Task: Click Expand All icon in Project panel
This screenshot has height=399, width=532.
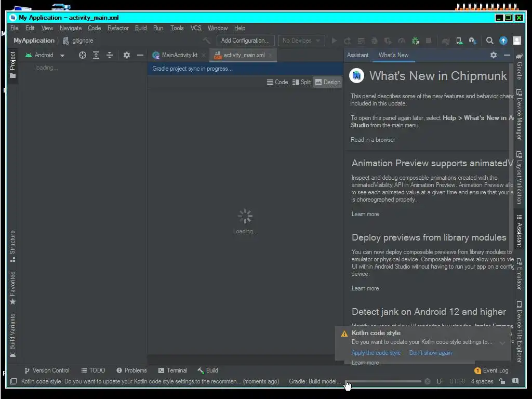Action: click(96, 55)
